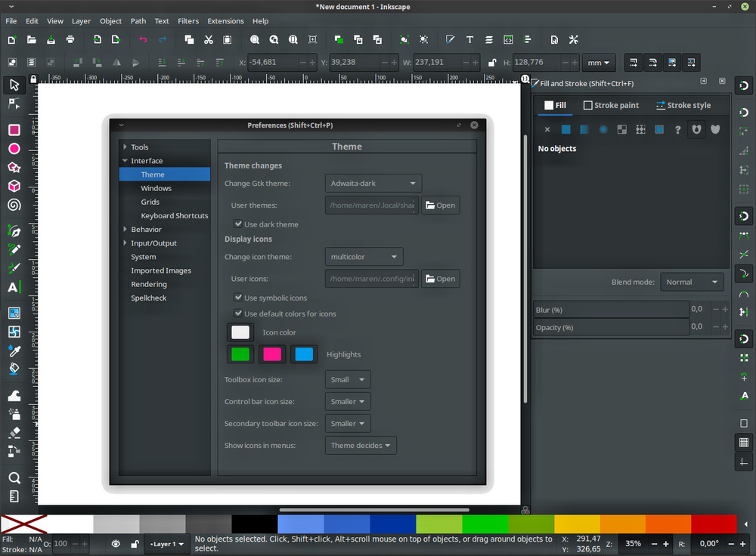Select the Rectangle tool
Viewport: 756px width, 556px height.
13,129
